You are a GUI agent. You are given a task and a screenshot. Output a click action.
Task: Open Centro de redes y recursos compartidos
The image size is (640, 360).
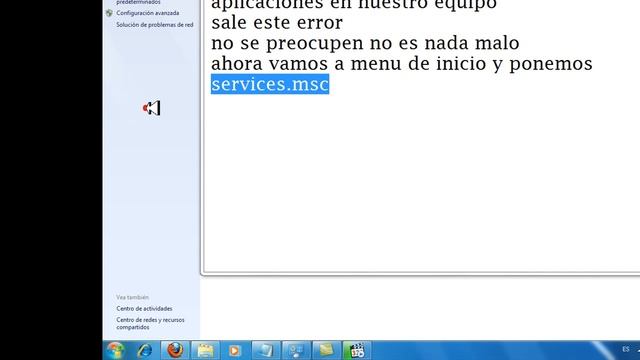click(x=150, y=323)
